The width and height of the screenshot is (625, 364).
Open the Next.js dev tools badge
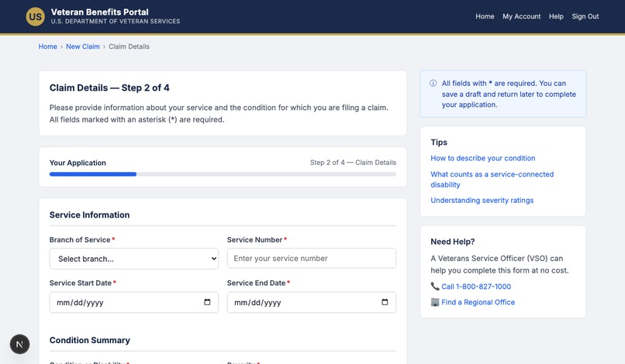19,344
